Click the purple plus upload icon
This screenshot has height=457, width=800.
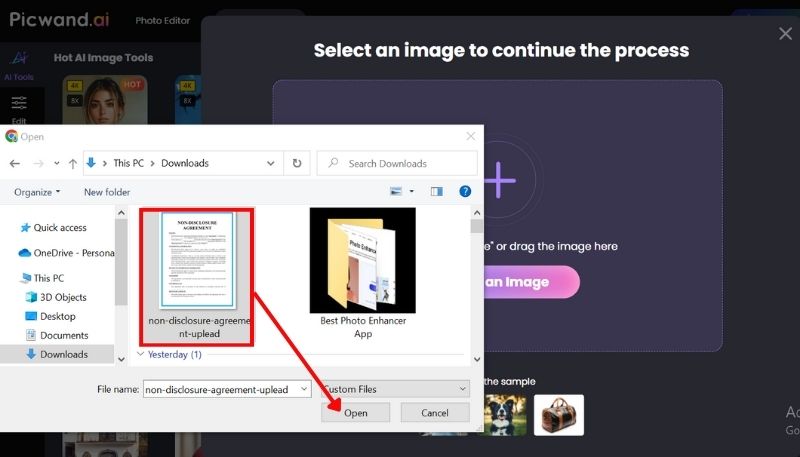(x=498, y=181)
